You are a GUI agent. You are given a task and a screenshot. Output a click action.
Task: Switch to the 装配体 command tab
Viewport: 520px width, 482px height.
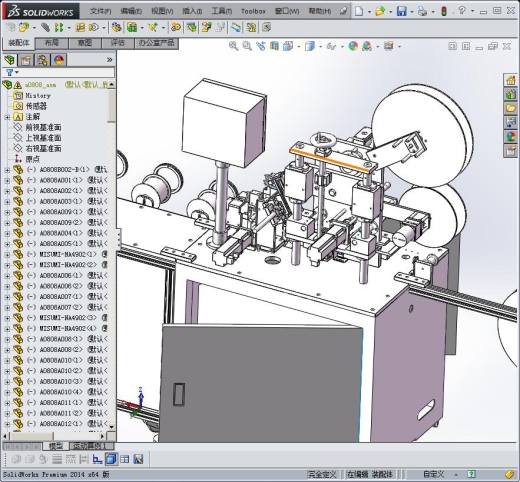tap(19, 43)
